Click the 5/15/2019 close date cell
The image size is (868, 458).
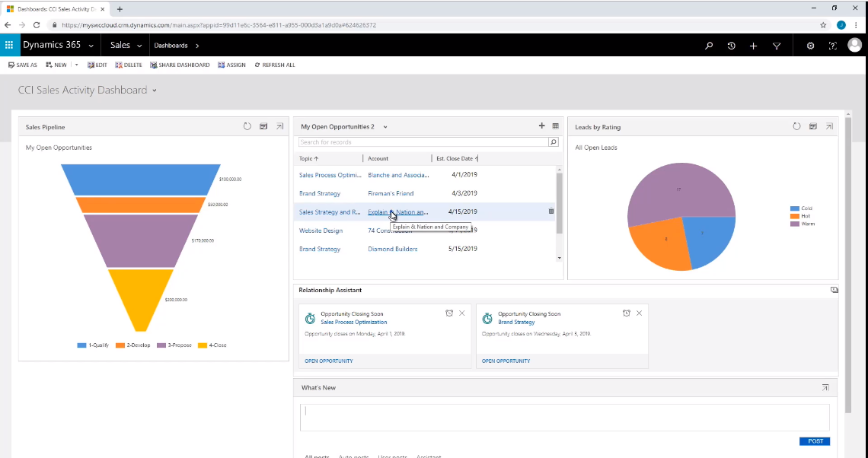463,249
